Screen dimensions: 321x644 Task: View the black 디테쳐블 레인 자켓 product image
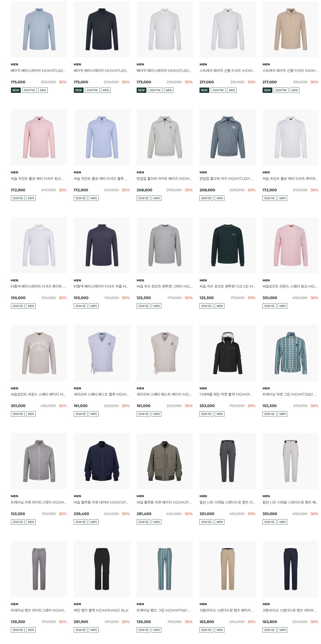pyautogui.click(x=227, y=353)
